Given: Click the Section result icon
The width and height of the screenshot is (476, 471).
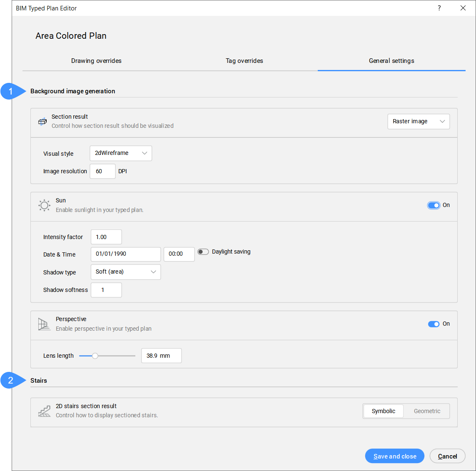Looking at the screenshot, I should tap(42, 122).
